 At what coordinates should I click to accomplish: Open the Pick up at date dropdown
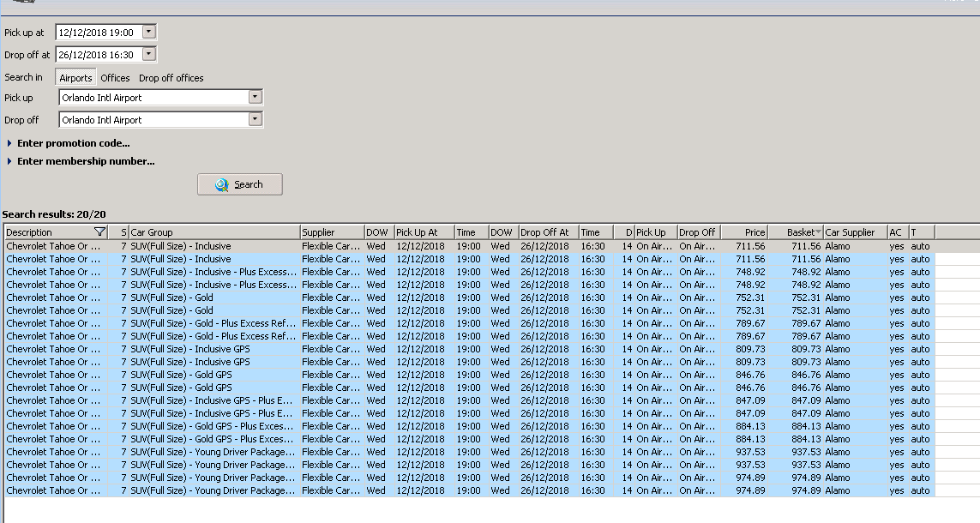(149, 32)
